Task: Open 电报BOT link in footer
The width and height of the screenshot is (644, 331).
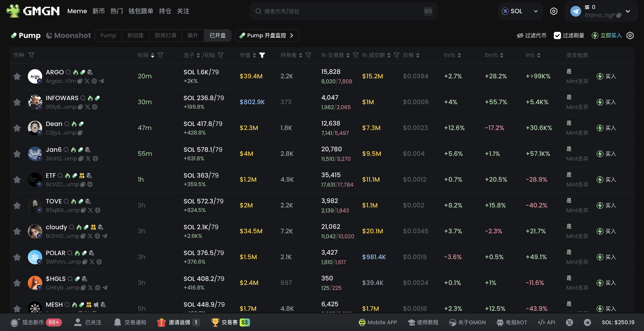Action: point(512,322)
